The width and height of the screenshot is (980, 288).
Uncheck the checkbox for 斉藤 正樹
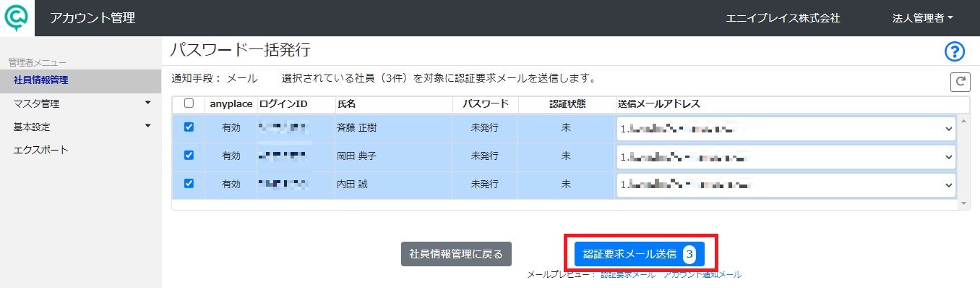click(189, 127)
